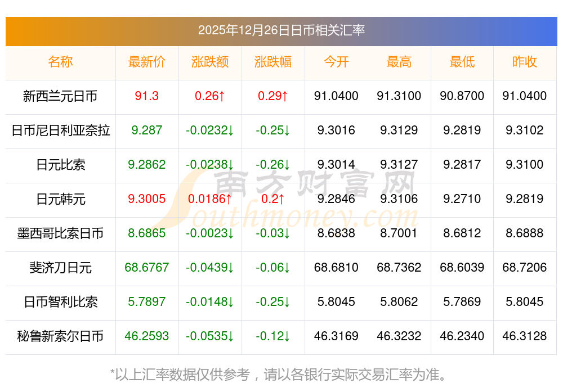Click opening value 8.6838

click(336, 233)
